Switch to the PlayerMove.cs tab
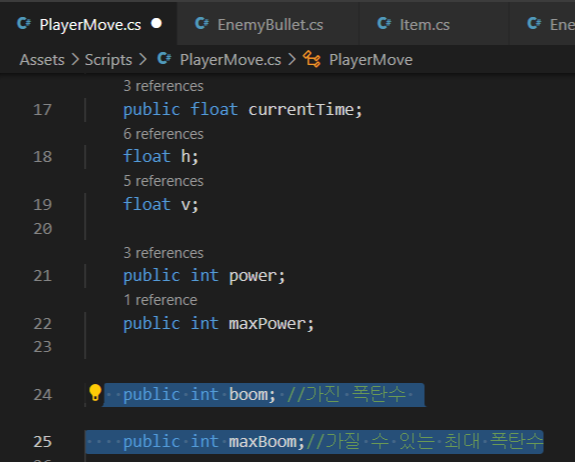The height and width of the screenshot is (462, 575). [90, 25]
